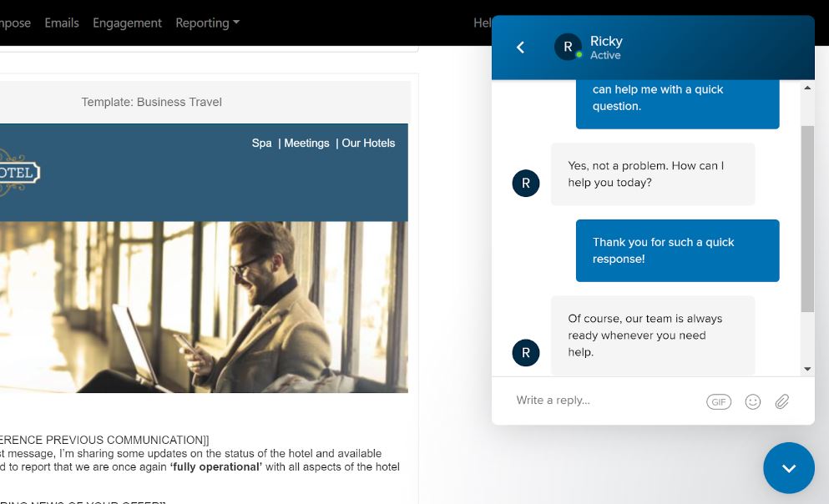Click the "Template: Business Travel" heading

[x=151, y=102]
